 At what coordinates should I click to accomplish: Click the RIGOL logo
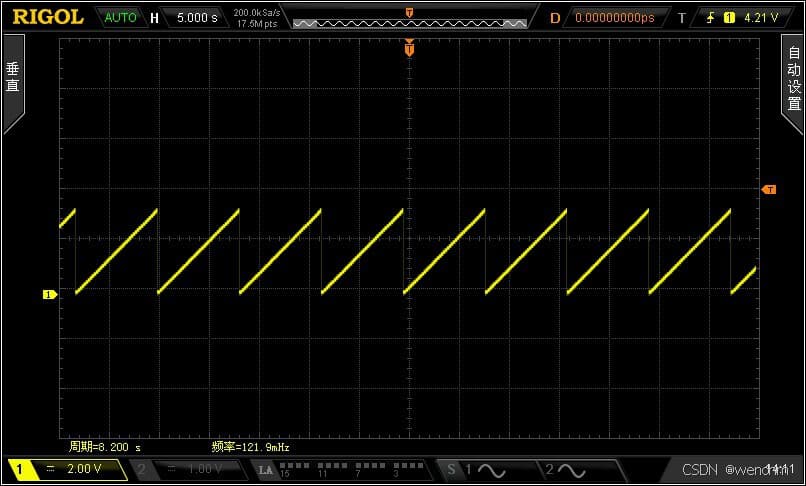(x=48, y=17)
